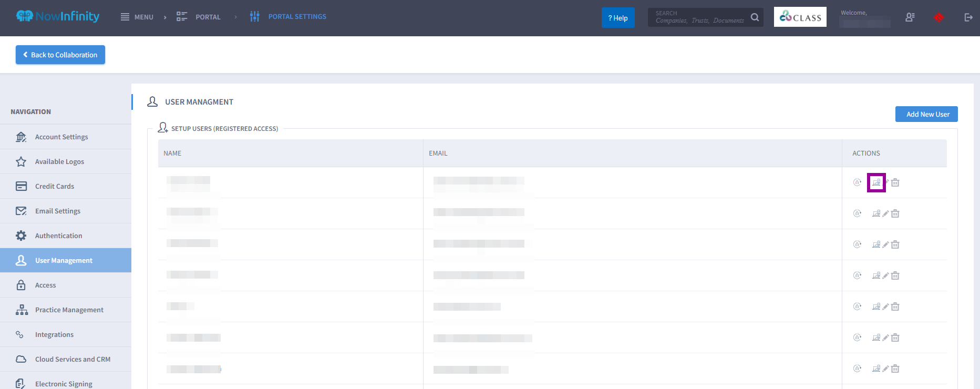Reset password for seventh user row
Image resolution: width=980 pixels, height=389 pixels.
(857, 368)
